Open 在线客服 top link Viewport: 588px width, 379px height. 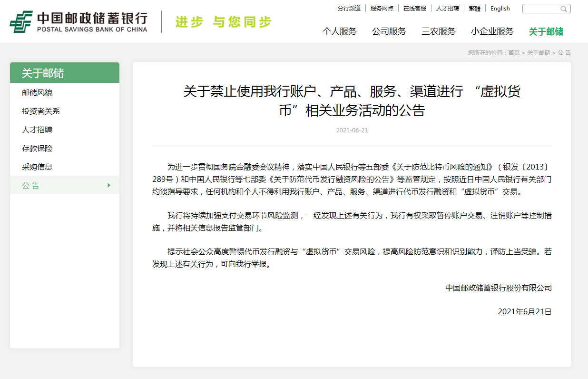click(x=415, y=9)
